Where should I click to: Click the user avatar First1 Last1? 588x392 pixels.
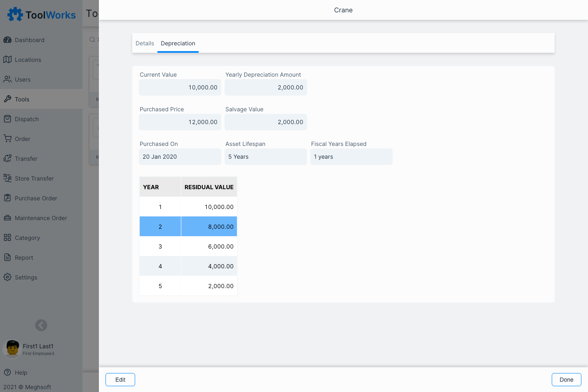click(12, 349)
